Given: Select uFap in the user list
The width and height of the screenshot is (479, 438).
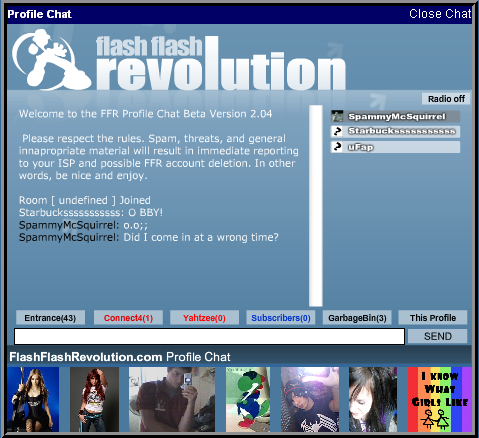Looking at the screenshot, I should click(x=395, y=147).
